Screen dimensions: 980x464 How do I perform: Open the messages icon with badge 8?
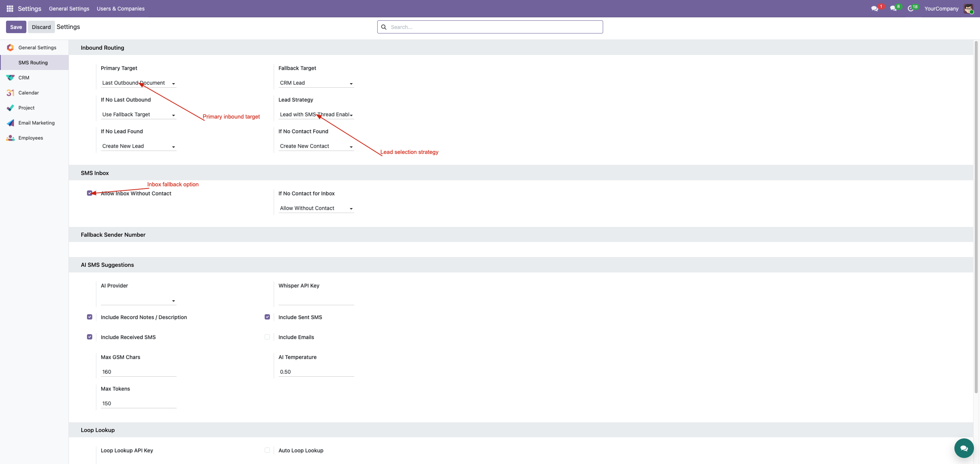point(893,9)
